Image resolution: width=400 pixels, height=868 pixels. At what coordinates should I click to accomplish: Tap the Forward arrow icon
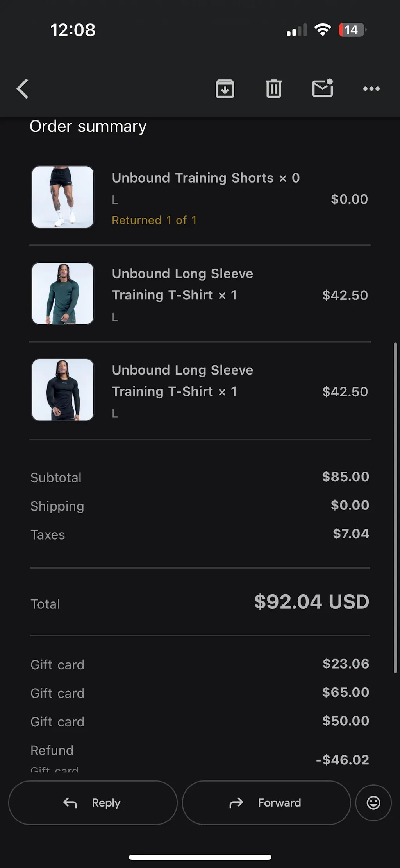point(236,803)
